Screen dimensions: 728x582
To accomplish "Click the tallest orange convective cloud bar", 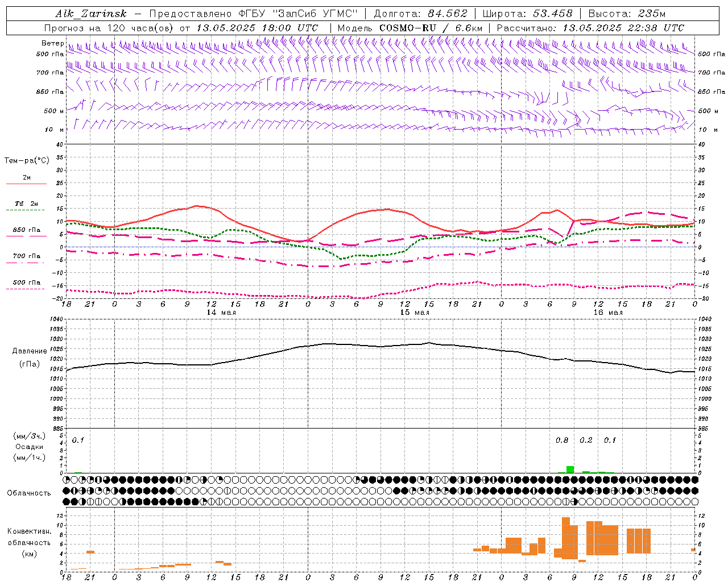I will (566, 538).
